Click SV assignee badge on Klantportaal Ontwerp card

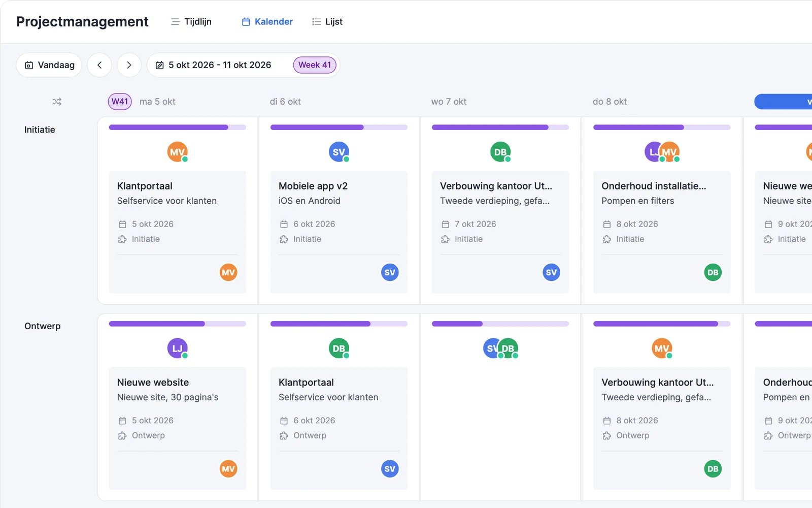tap(390, 469)
